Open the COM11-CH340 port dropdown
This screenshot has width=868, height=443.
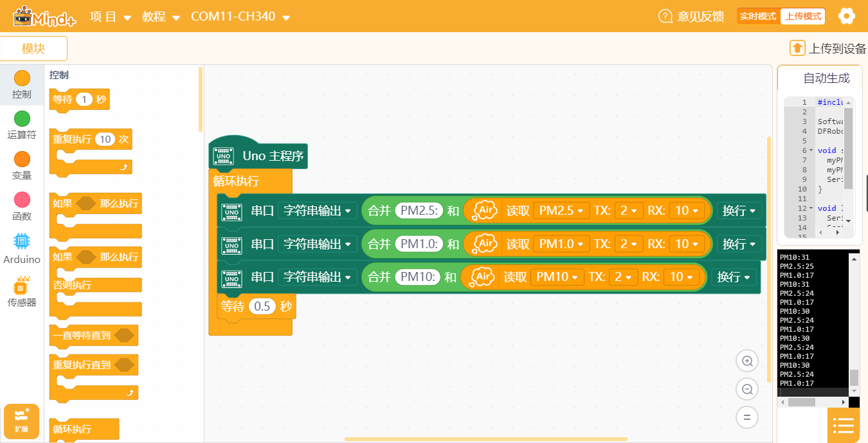click(240, 17)
